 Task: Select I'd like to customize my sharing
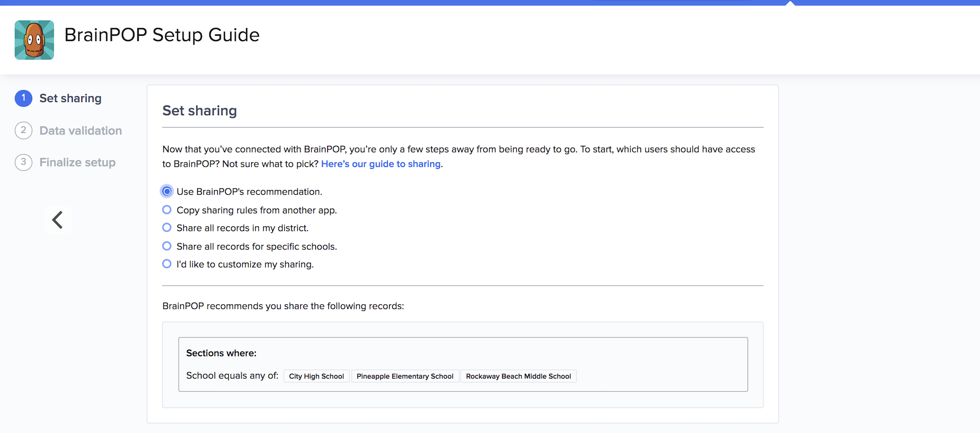pyautogui.click(x=167, y=264)
